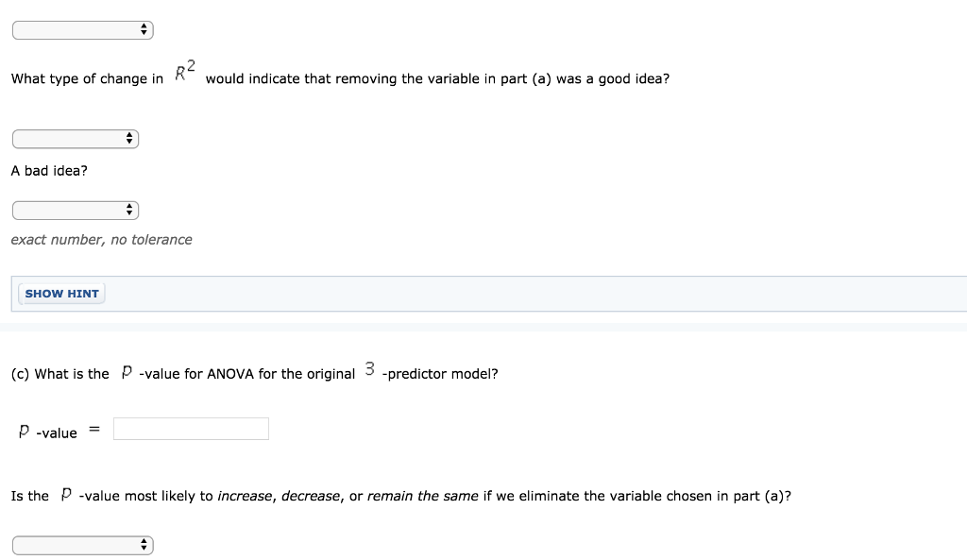Open the dropdown above 'exact number, no tolerance'
The height and width of the screenshot is (560, 967).
coord(76,210)
